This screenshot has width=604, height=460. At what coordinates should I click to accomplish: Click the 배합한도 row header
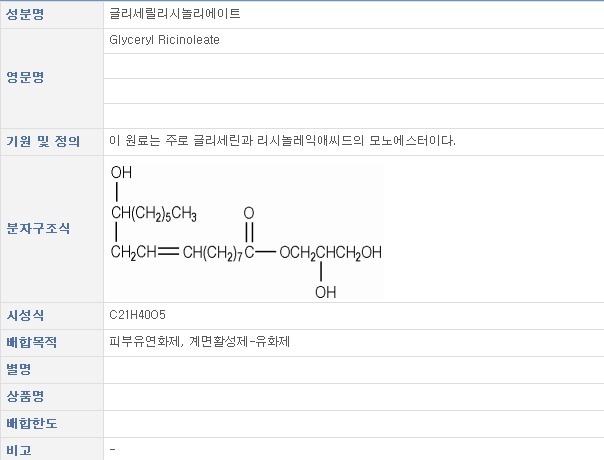31,423
